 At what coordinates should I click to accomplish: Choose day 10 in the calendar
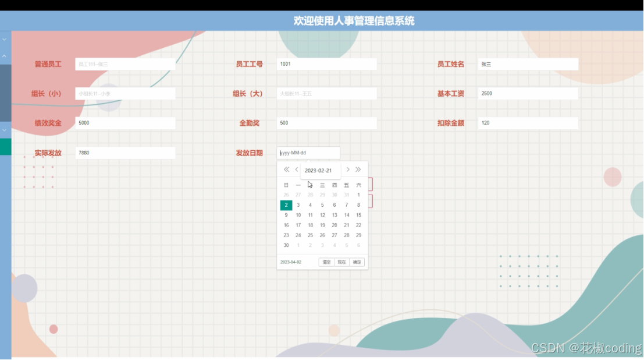pyautogui.click(x=298, y=215)
